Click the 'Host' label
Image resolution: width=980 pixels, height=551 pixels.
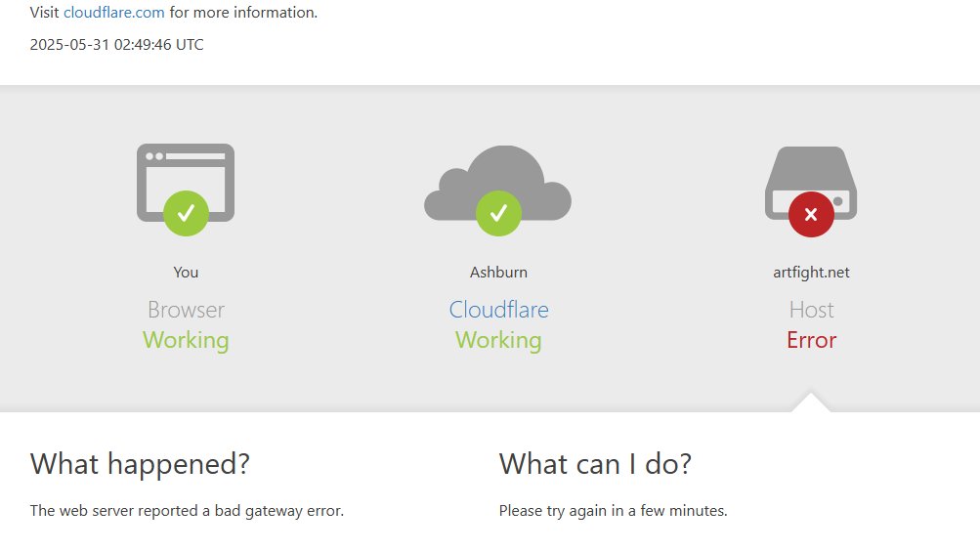(811, 310)
